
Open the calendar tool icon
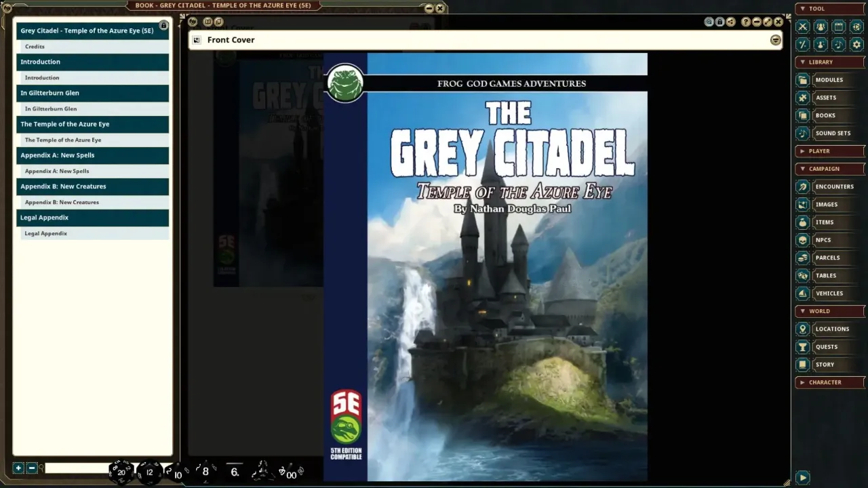point(839,26)
